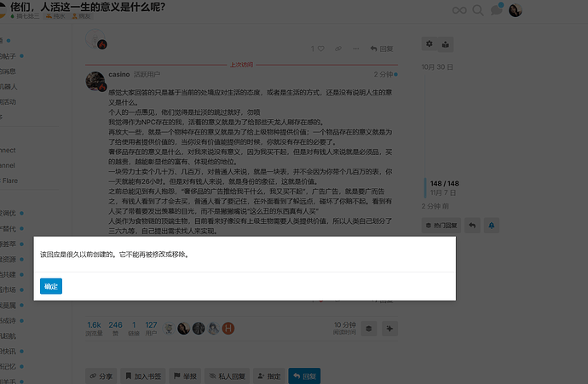Open the sidebar Flare link
The image size is (588, 384).
[x=9, y=181]
